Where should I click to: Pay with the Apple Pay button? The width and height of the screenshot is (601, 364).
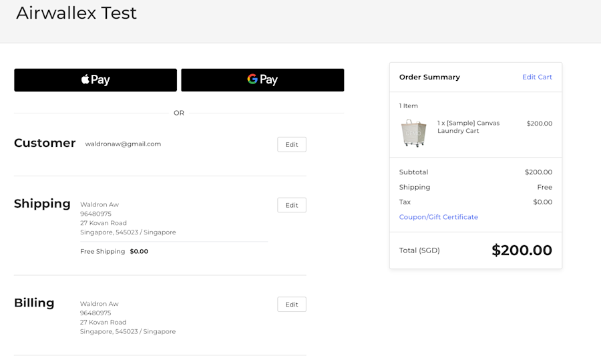pos(95,80)
